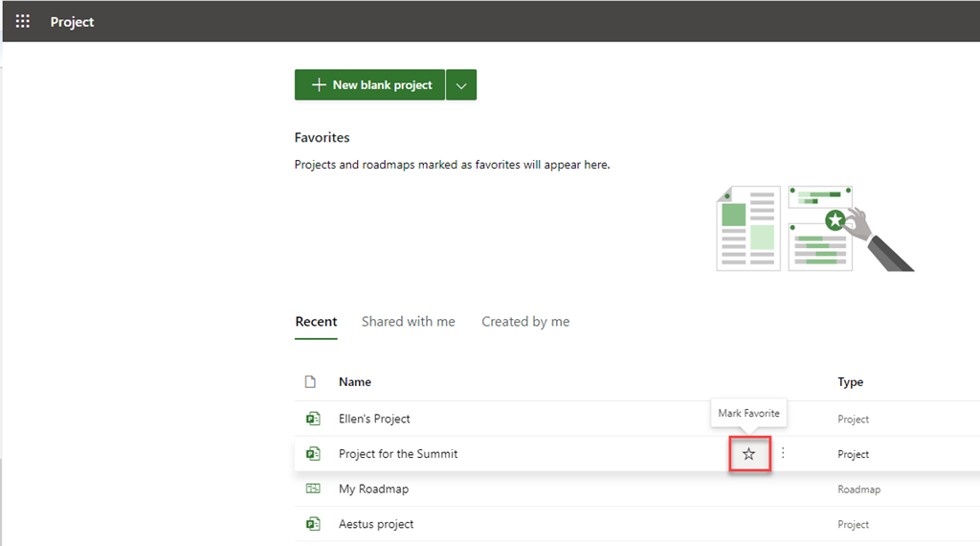
Task: Click the Project for the Summit file icon
Action: click(x=312, y=454)
